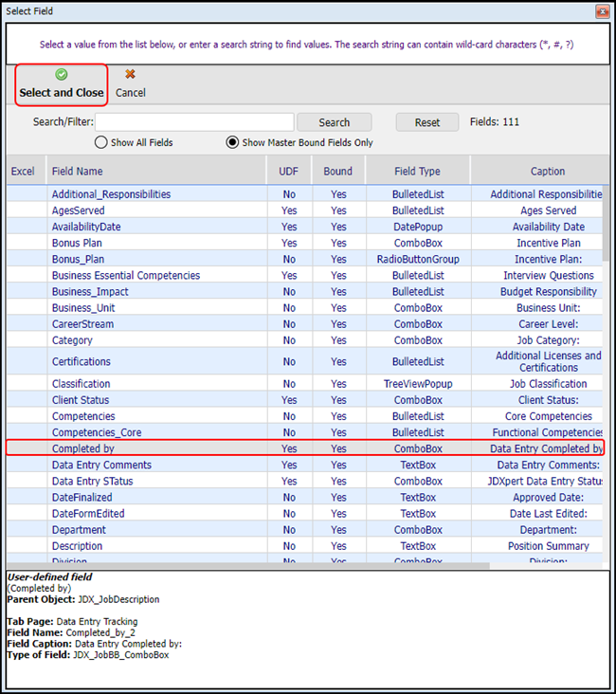Select the Competencies_Core field row

click(x=304, y=432)
